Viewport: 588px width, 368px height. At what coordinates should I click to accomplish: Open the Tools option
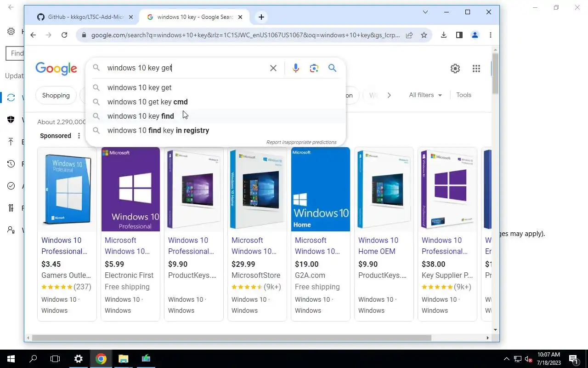click(464, 95)
